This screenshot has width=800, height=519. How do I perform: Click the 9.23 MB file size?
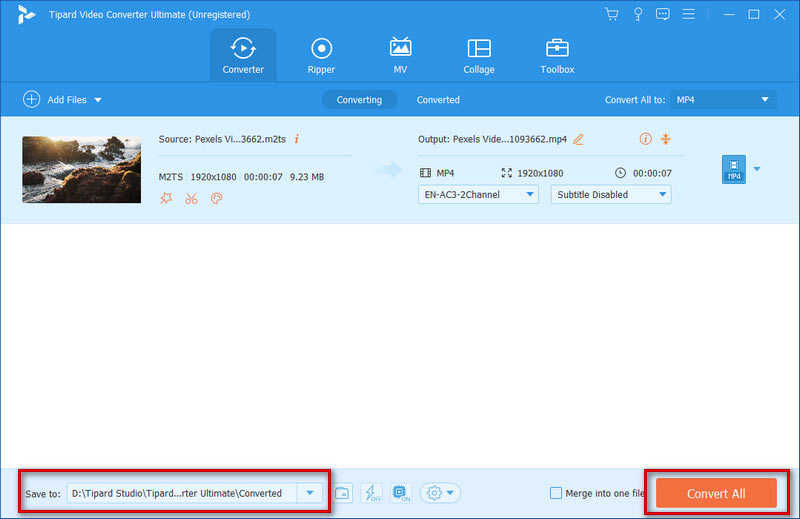[307, 177]
